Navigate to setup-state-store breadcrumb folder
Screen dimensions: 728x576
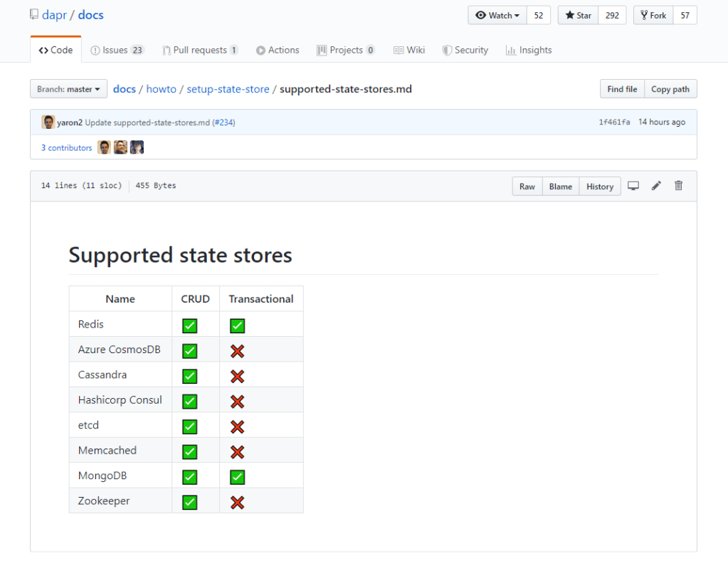[228, 89]
